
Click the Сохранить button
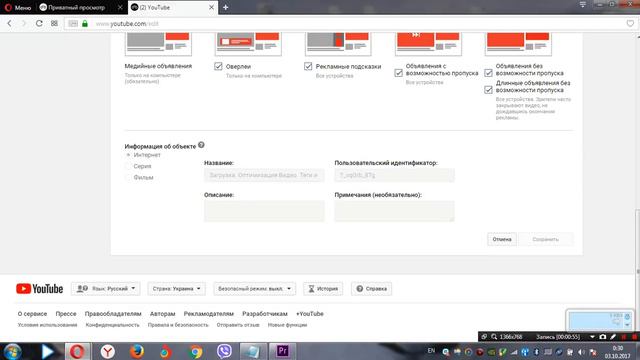545,239
